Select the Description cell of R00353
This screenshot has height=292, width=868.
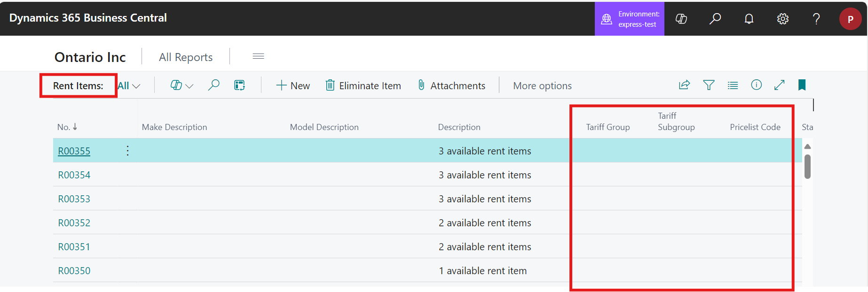coord(485,199)
